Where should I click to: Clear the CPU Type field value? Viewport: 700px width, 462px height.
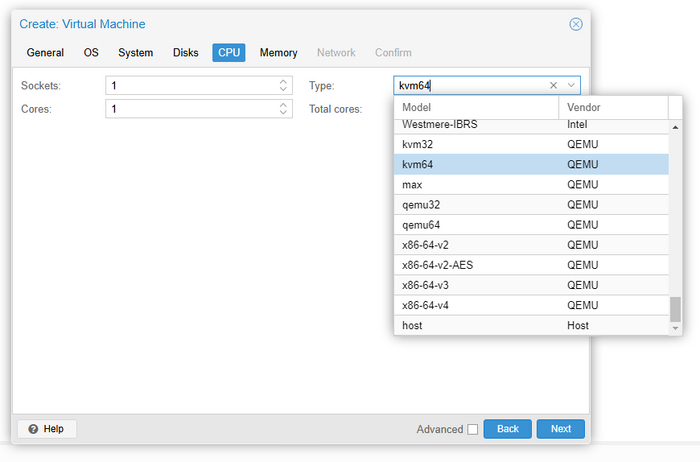tap(553, 86)
